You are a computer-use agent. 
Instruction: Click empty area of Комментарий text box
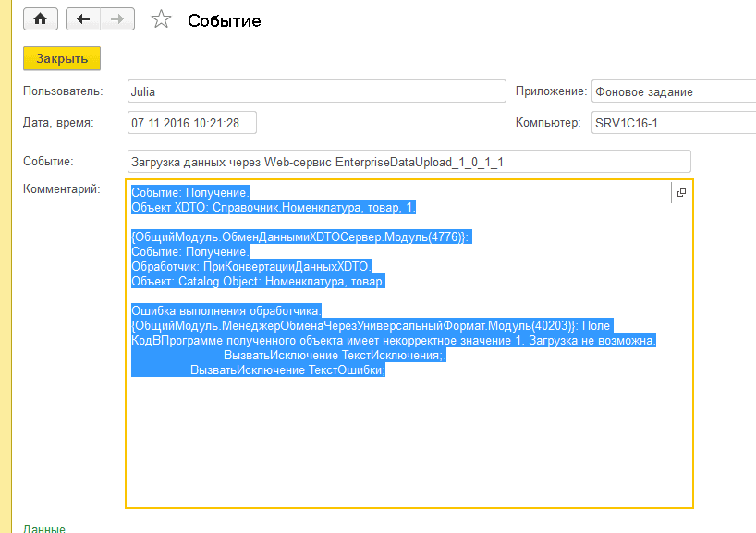pyautogui.click(x=407, y=443)
